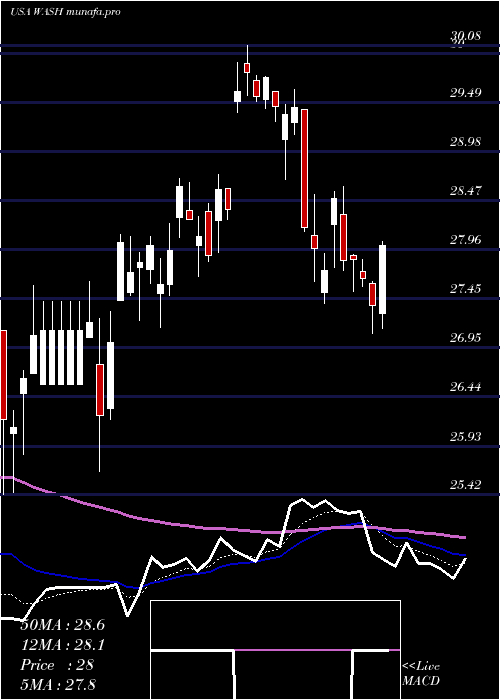Click the highest red candlestick near 30.08
The image size is (500, 700).
(x=247, y=68)
